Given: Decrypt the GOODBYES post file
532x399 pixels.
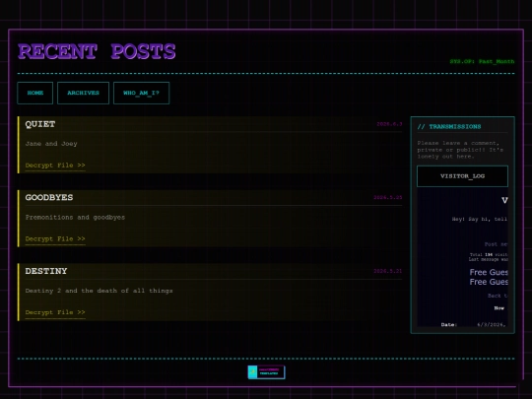Looking at the screenshot, I should point(55,239).
